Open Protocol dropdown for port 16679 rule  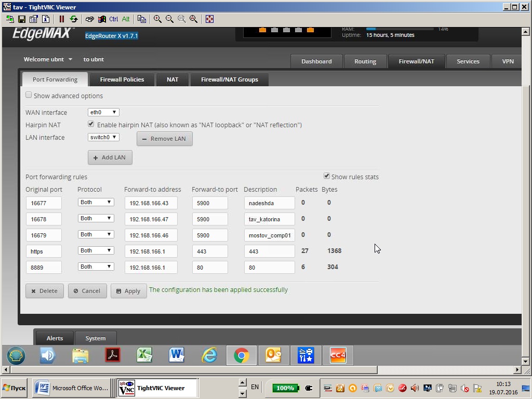[x=96, y=234]
